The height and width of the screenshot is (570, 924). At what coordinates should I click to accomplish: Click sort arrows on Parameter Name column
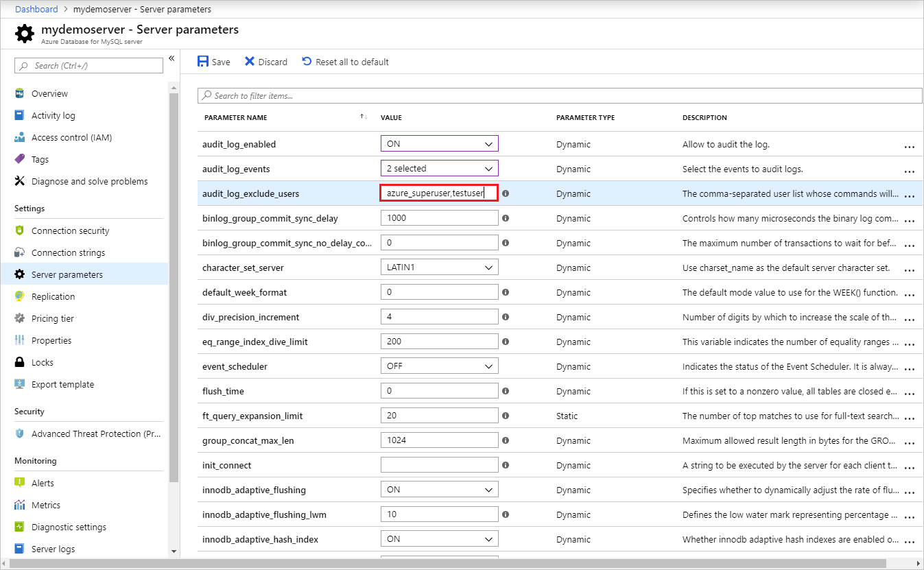point(364,117)
